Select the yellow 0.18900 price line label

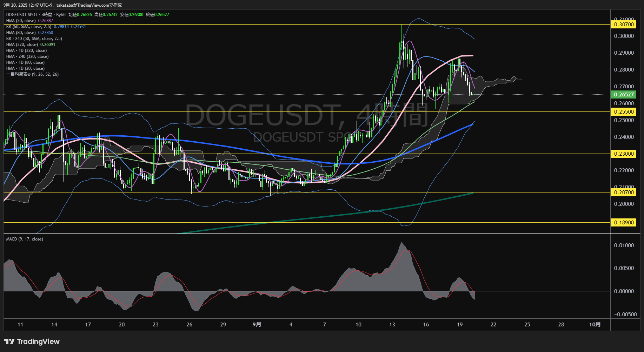point(624,223)
